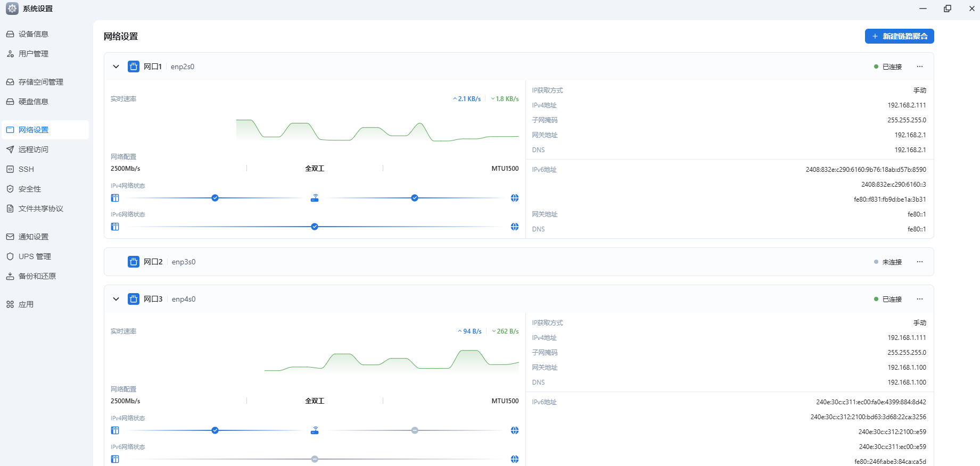Collapse the 网口3 section chevron
980x466 pixels.
[x=116, y=299]
